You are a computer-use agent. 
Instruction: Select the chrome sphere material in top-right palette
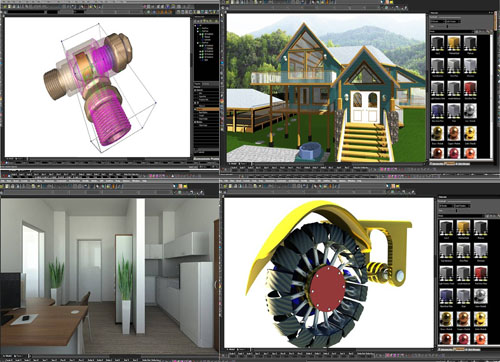470,111
